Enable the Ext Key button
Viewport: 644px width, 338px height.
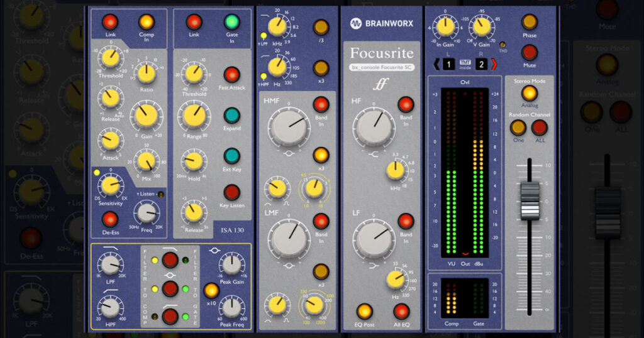[231, 156]
